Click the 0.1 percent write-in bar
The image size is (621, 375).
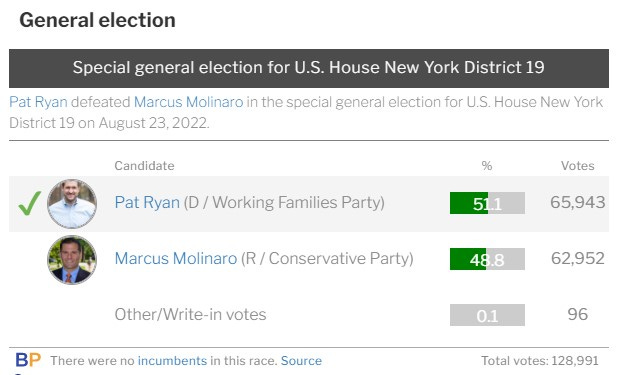click(487, 315)
